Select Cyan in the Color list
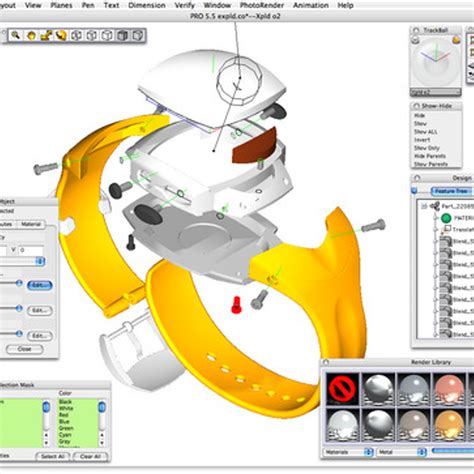 (x=65, y=435)
